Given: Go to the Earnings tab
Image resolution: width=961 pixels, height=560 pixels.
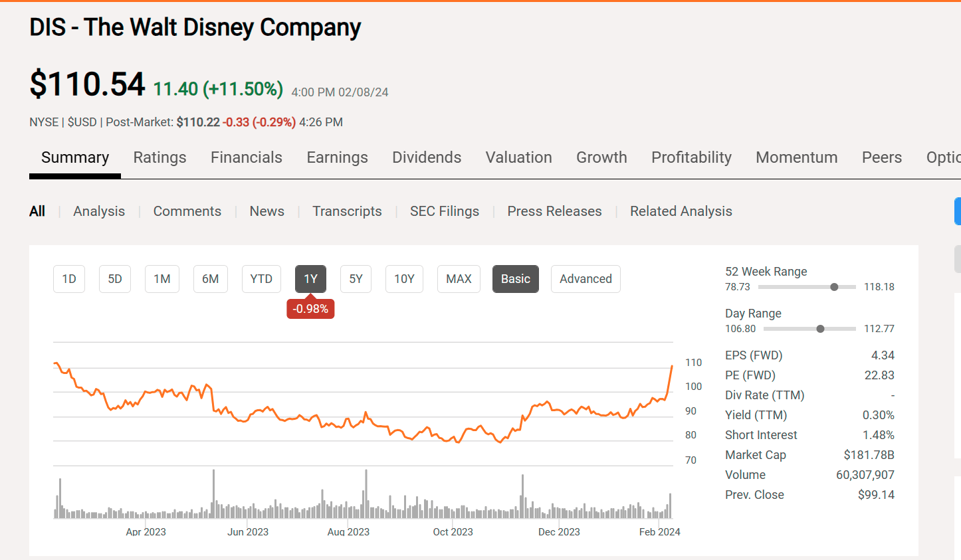Looking at the screenshot, I should (337, 157).
